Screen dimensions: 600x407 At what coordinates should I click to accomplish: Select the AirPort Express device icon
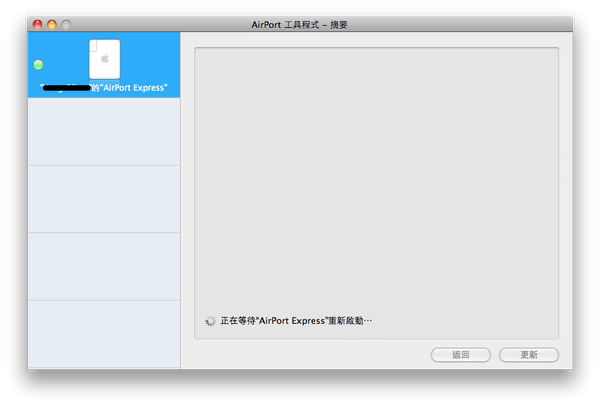point(104,59)
